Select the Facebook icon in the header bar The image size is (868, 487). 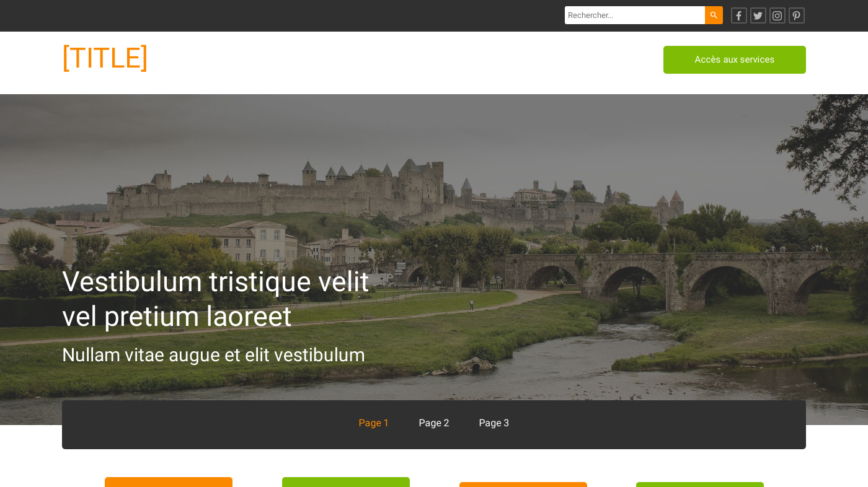tap(738, 15)
